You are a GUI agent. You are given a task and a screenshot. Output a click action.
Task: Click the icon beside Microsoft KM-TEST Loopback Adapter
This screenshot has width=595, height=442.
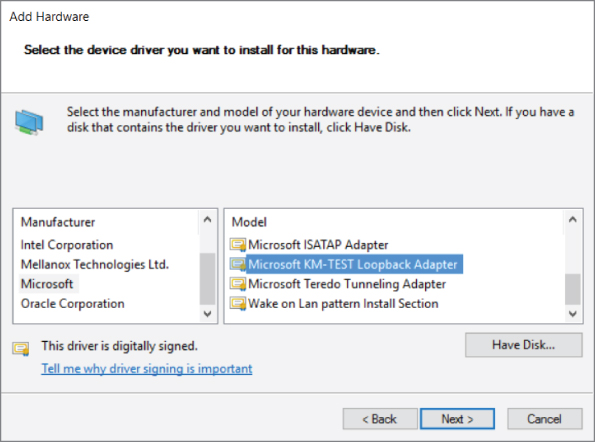pos(238,264)
